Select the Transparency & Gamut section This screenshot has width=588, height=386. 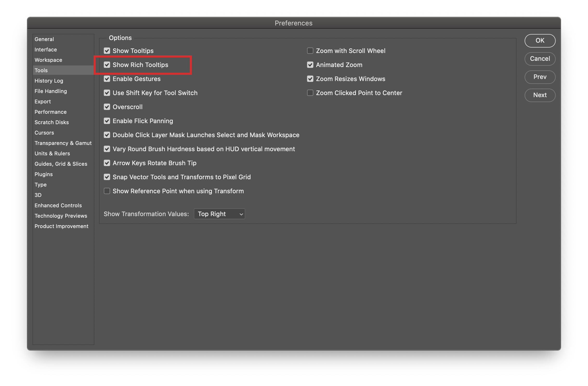click(x=63, y=143)
